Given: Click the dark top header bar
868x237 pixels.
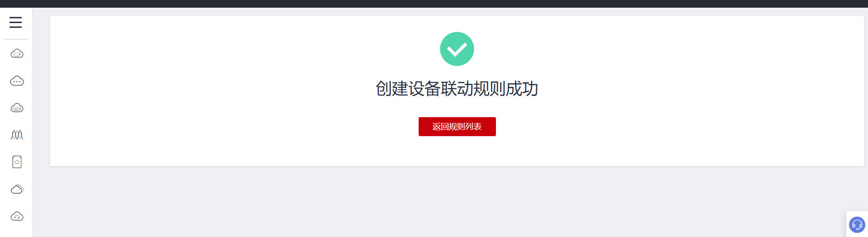Looking at the screenshot, I should tap(434, 4).
